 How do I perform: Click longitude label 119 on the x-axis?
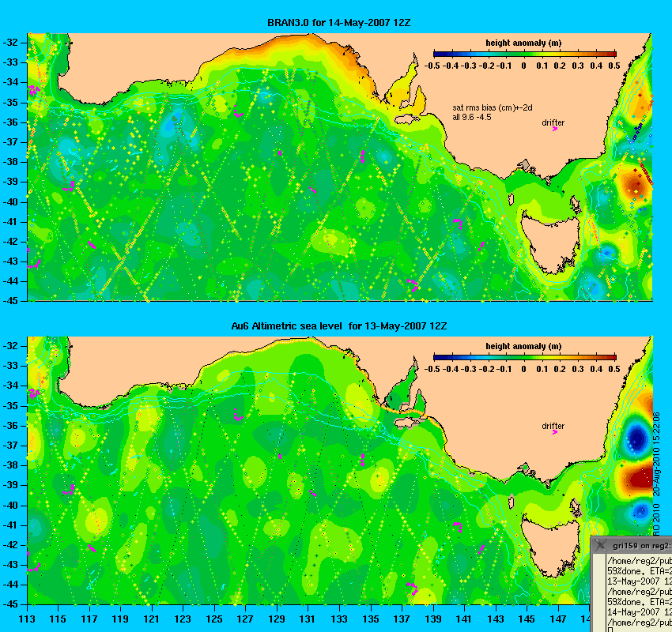(x=120, y=619)
